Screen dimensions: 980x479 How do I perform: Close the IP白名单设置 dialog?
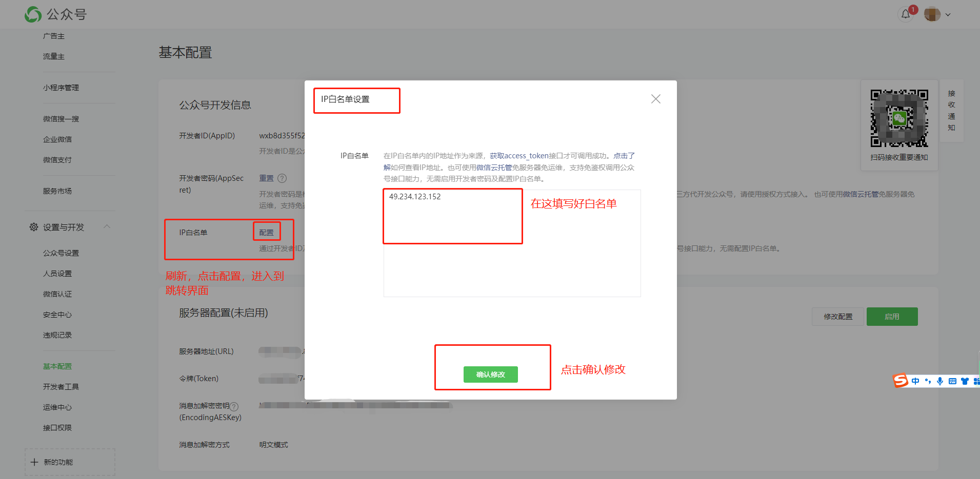[655, 99]
